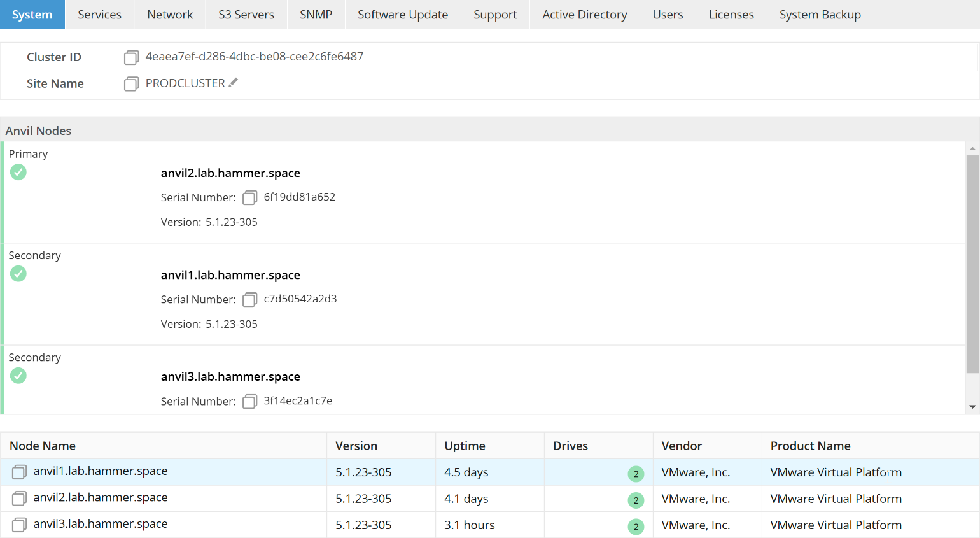Open the Active Directory tab

585,14
